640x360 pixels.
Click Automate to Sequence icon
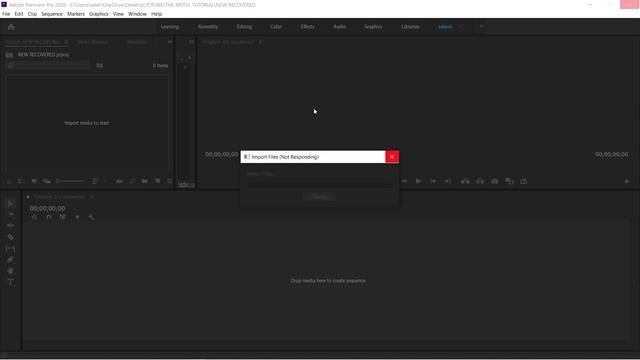(x=120, y=181)
